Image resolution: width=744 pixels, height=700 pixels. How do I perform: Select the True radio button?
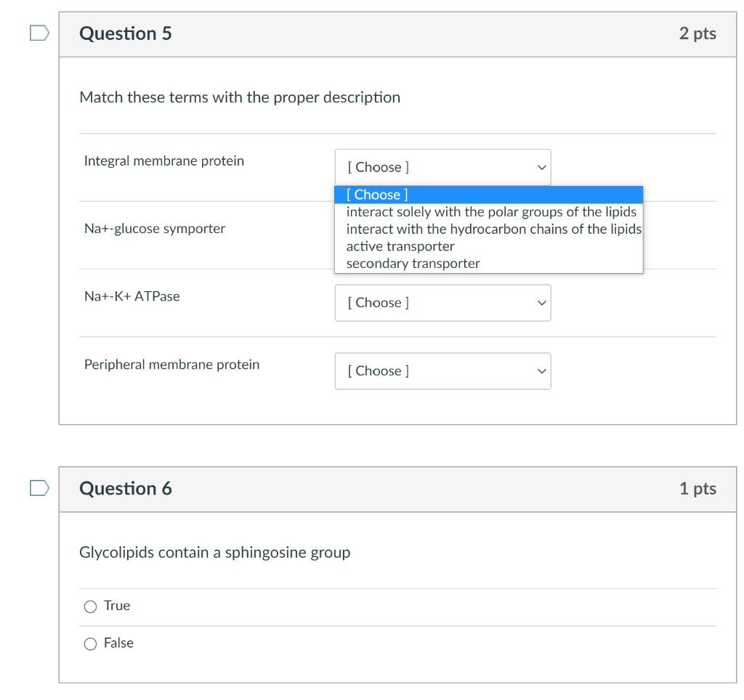click(91, 606)
